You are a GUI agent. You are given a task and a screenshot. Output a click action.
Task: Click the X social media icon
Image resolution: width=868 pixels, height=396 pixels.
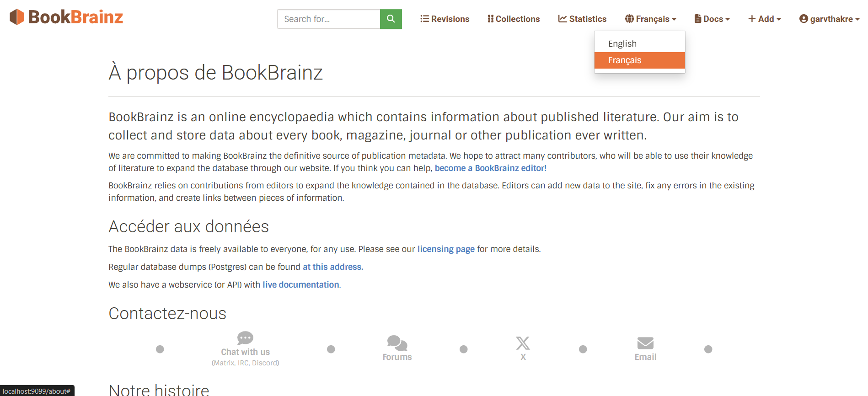(x=523, y=343)
